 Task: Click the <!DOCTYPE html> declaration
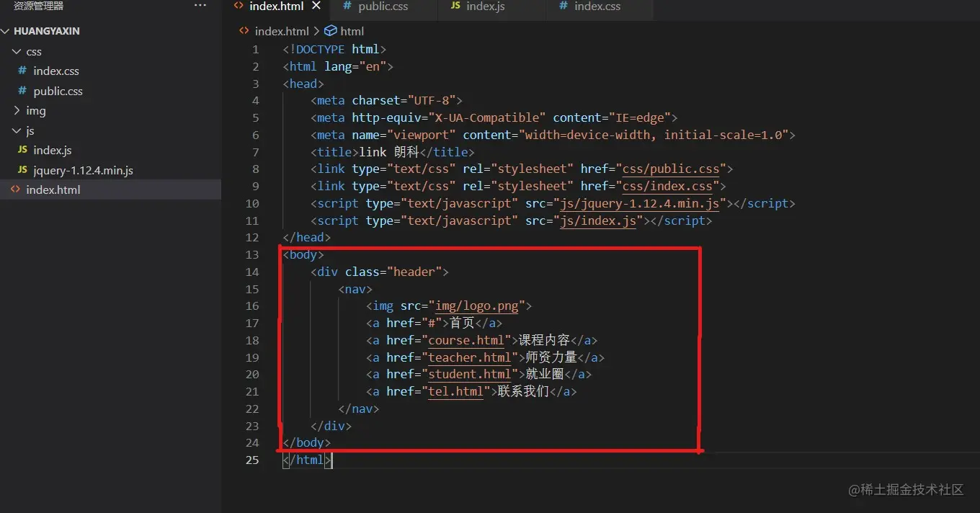[x=335, y=50]
